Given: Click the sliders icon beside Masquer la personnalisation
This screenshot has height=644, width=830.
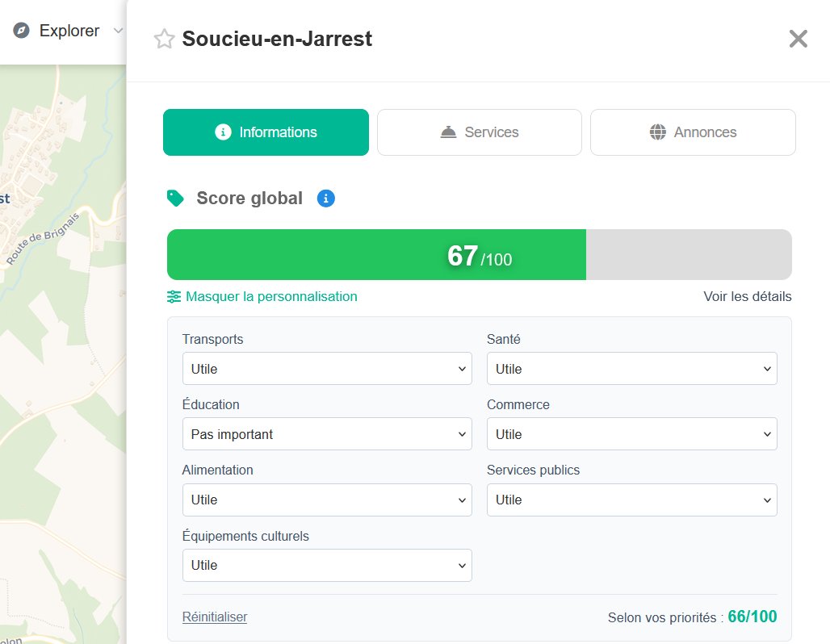Looking at the screenshot, I should coord(174,297).
